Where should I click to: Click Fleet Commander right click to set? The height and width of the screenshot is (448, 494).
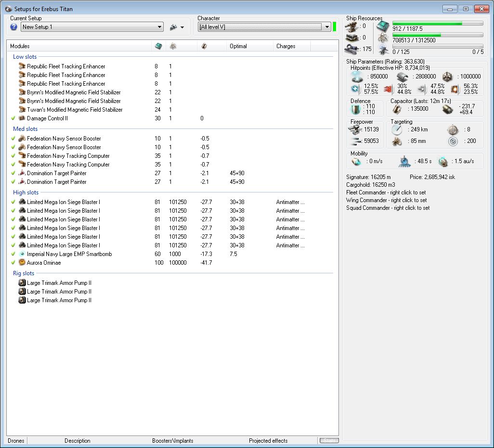pyautogui.click(x=386, y=192)
